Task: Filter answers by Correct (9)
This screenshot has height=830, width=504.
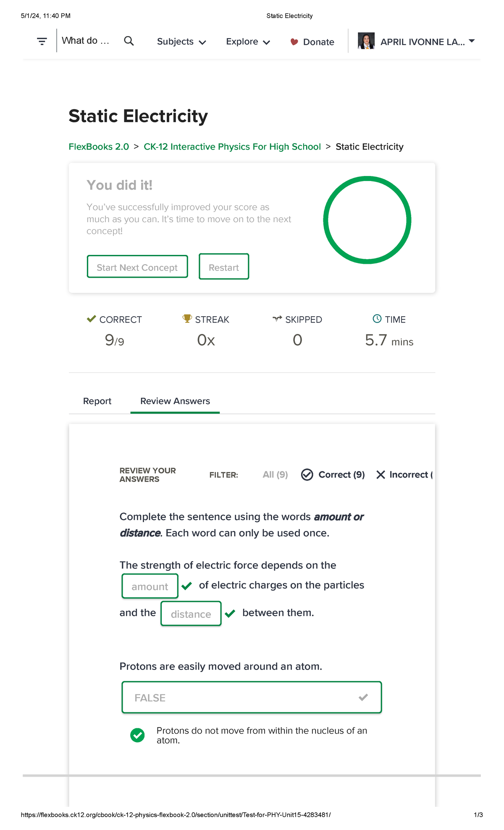Action: 333,475
